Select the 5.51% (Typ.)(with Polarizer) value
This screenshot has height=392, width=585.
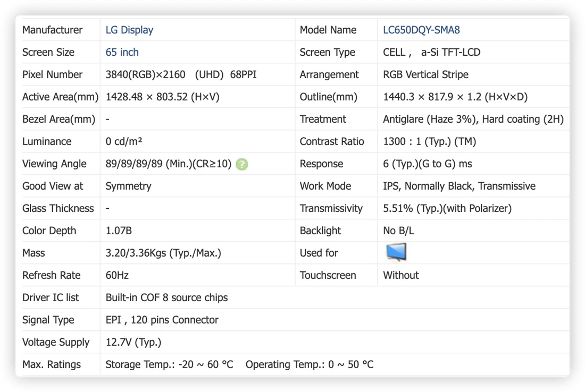click(x=447, y=208)
